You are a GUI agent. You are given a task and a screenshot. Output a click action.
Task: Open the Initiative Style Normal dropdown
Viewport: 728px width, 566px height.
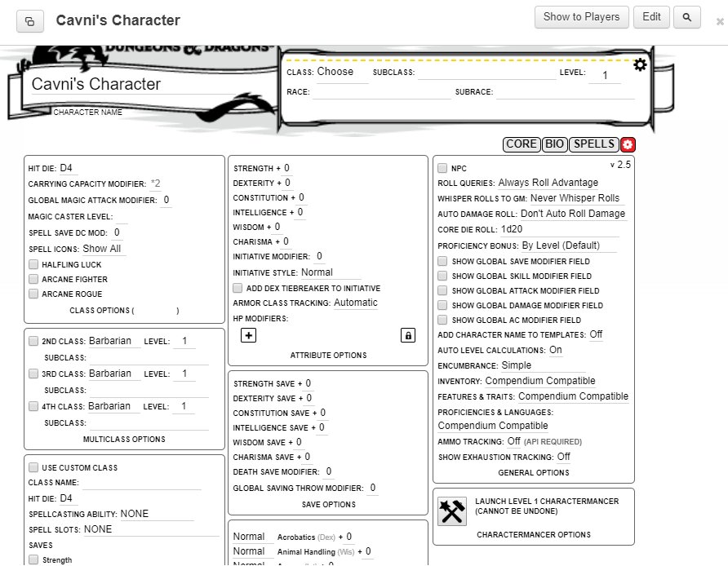pyautogui.click(x=331, y=272)
